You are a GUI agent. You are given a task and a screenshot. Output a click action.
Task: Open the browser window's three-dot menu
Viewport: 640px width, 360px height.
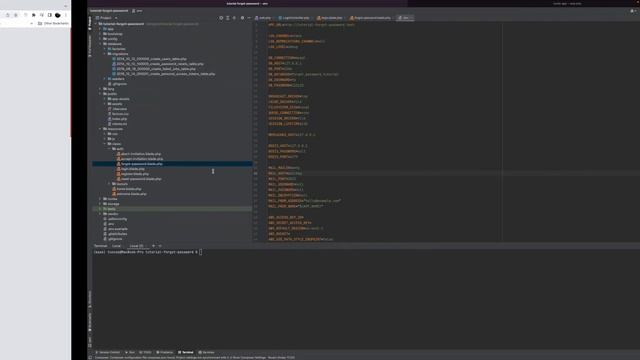tap(66, 15)
